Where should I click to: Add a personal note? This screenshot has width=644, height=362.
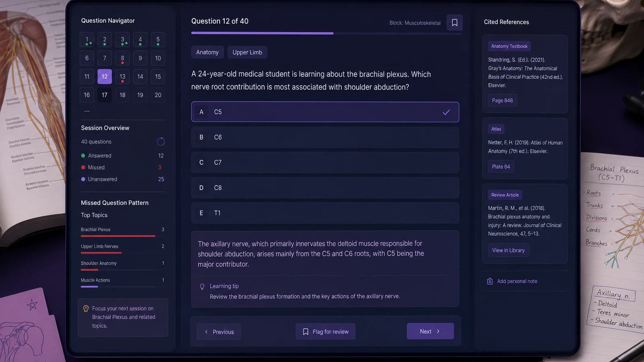point(512,281)
